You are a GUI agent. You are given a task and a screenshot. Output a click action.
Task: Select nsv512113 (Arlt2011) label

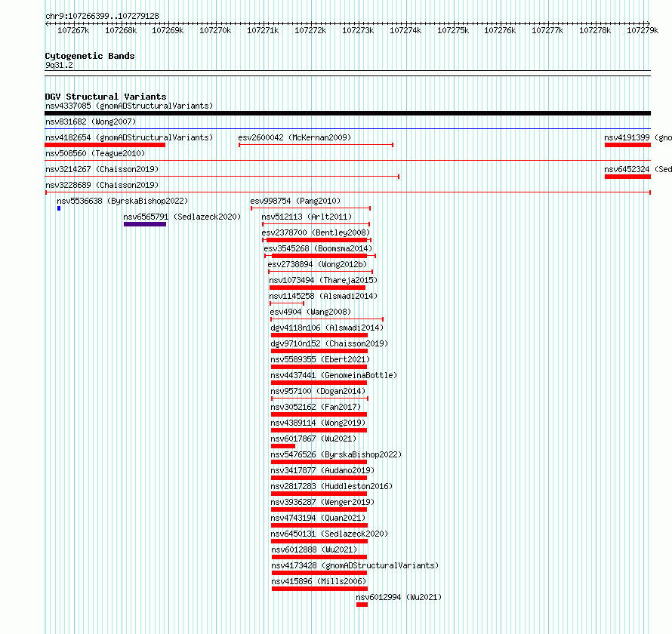pyautogui.click(x=307, y=217)
